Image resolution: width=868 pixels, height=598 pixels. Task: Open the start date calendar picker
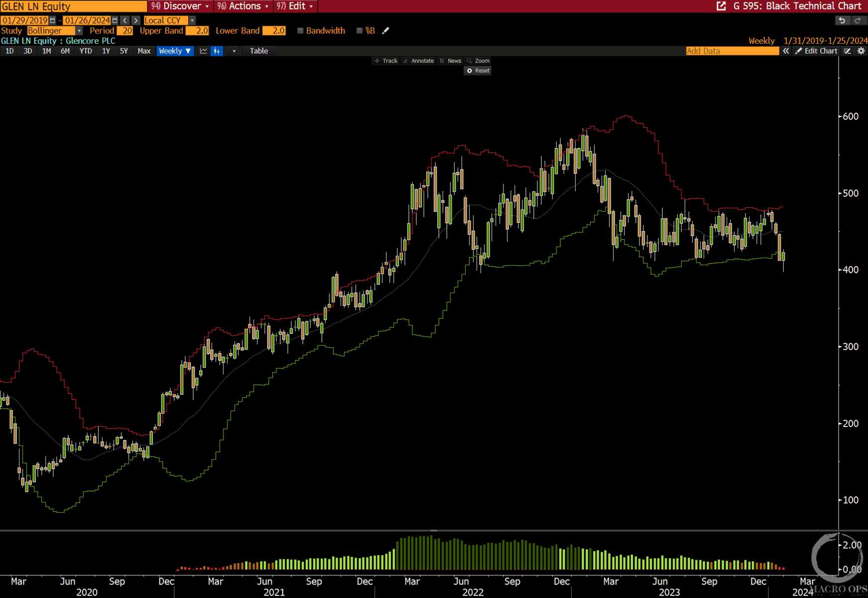(x=53, y=20)
